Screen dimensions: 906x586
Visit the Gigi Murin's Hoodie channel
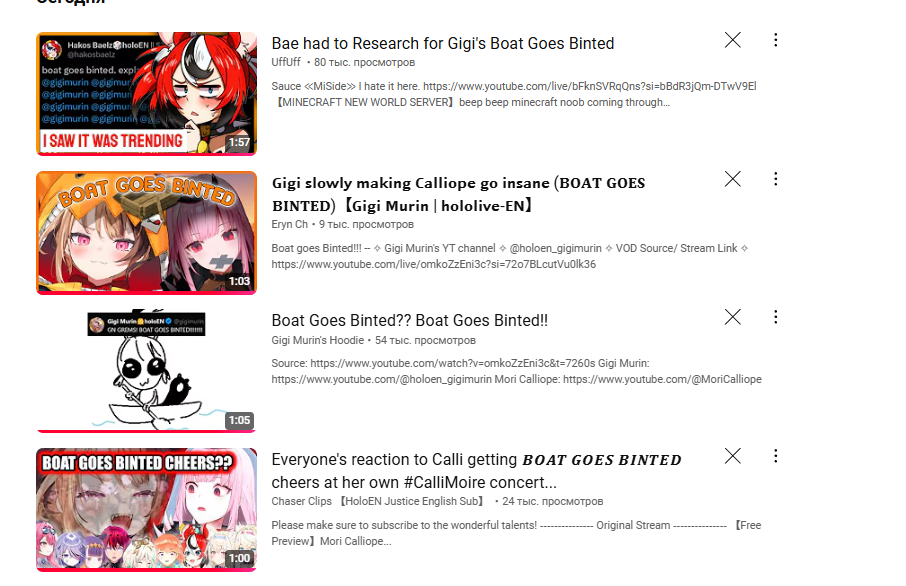(x=318, y=340)
